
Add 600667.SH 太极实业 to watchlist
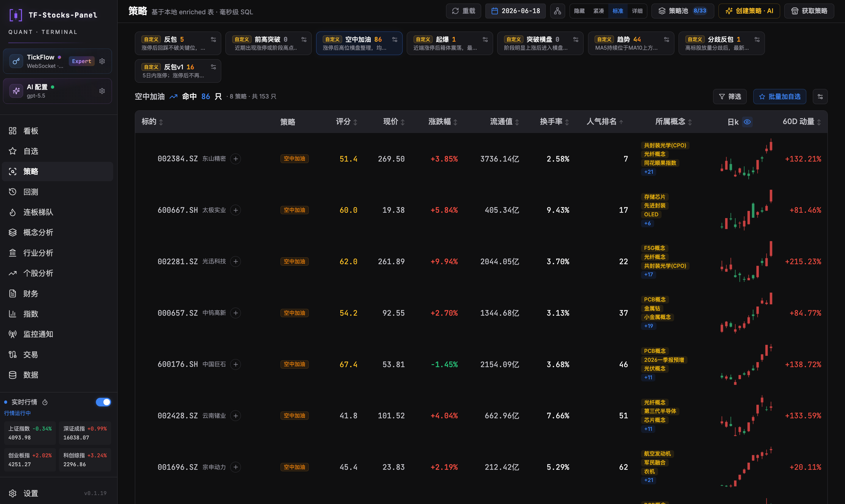[x=236, y=210]
